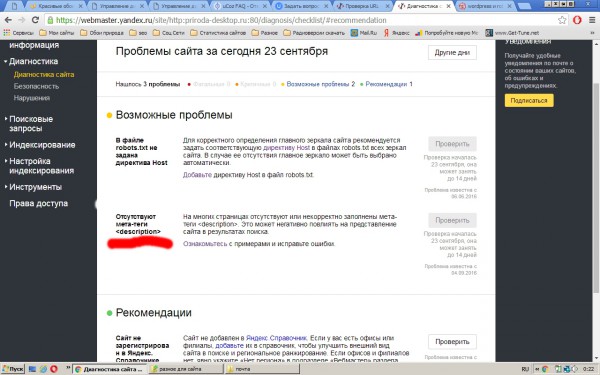Switch to uCoz FAQ browser tab
600x375 pixels.
[x=240, y=6]
